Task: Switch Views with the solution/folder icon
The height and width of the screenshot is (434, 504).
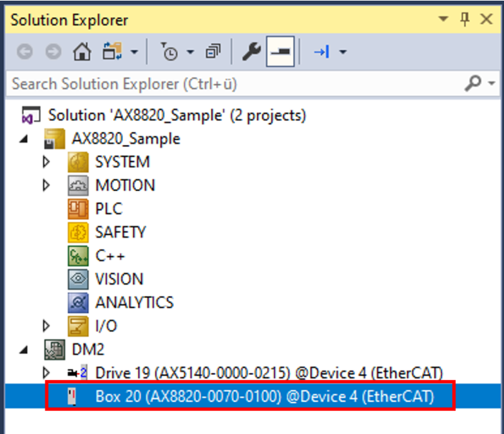Action: click(112, 51)
